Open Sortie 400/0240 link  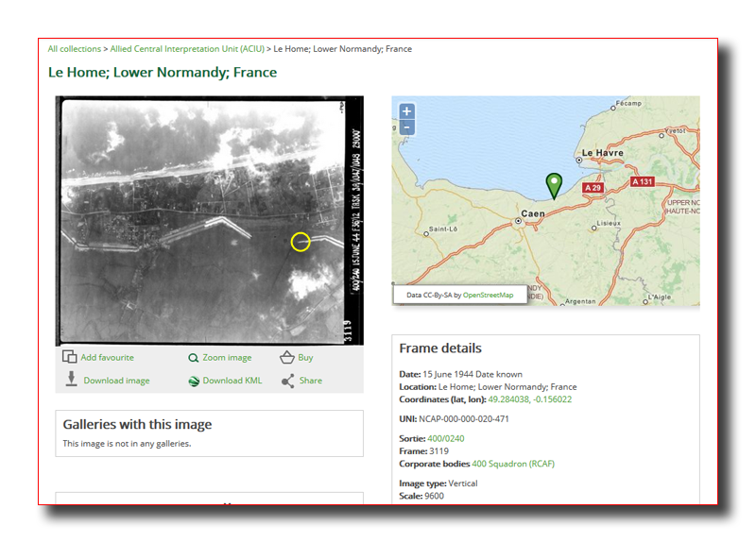[x=446, y=439]
